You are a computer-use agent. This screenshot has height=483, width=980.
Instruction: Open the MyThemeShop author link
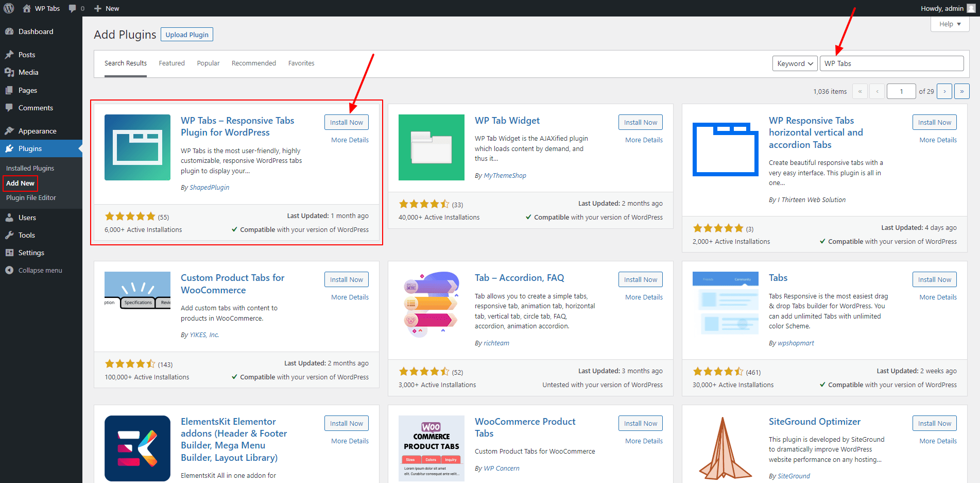pyautogui.click(x=505, y=175)
